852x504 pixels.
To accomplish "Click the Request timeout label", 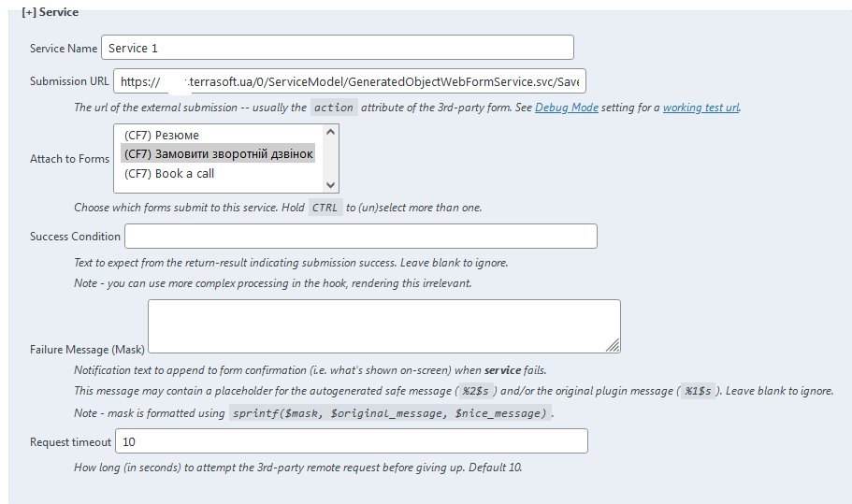I will [70, 441].
